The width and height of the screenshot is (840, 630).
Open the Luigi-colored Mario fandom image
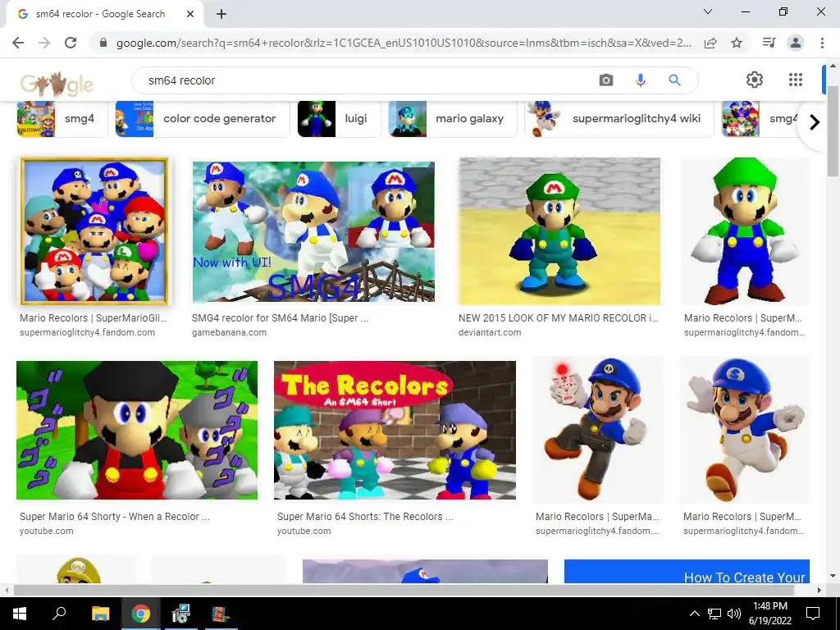tap(745, 231)
